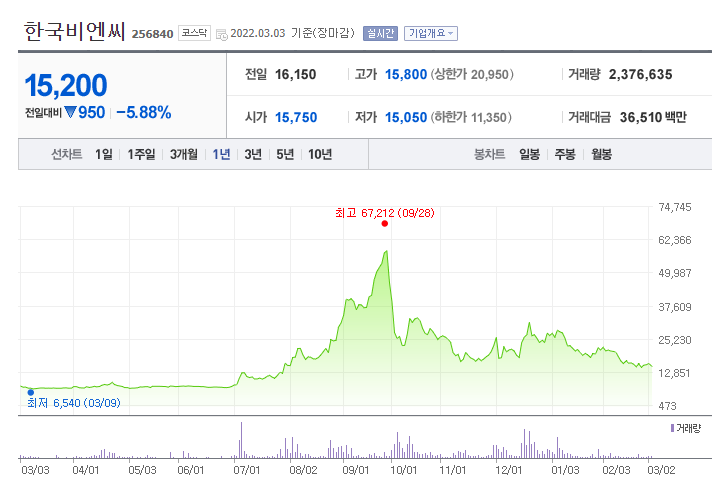Viewport: 712px width, 487px height.
Task: Click the 시가 value 15,750
Action: (296, 117)
